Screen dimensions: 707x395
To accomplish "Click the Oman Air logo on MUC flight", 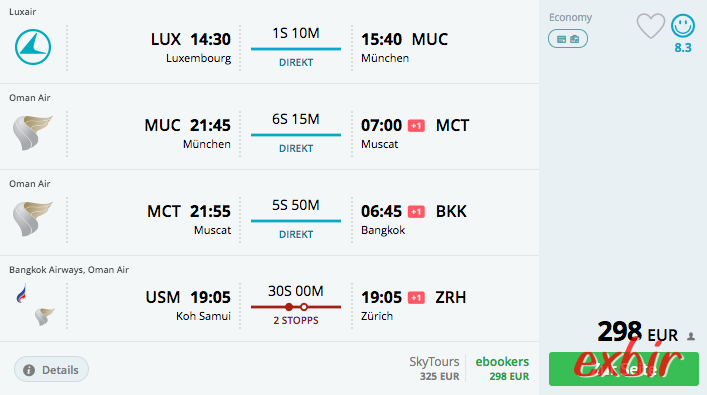I will point(32,133).
